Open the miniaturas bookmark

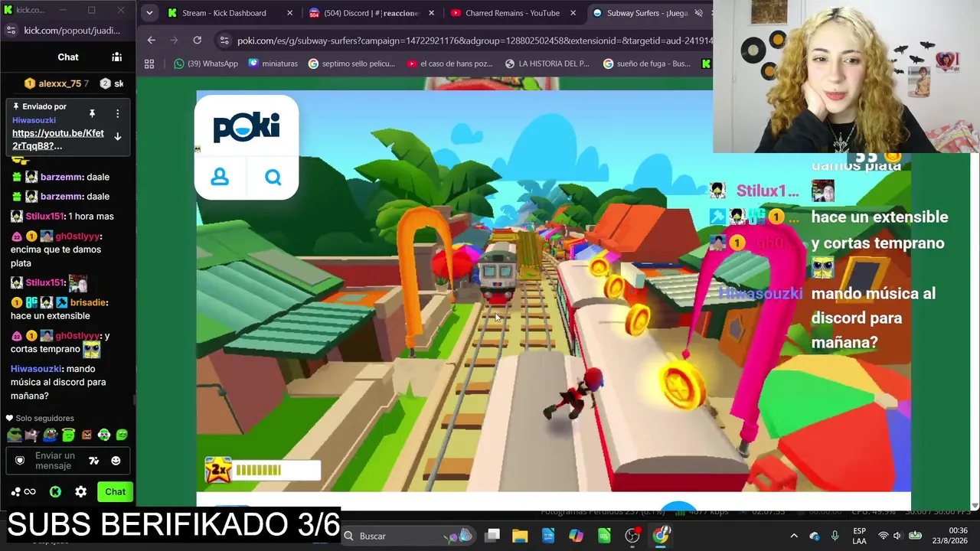(x=273, y=64)
